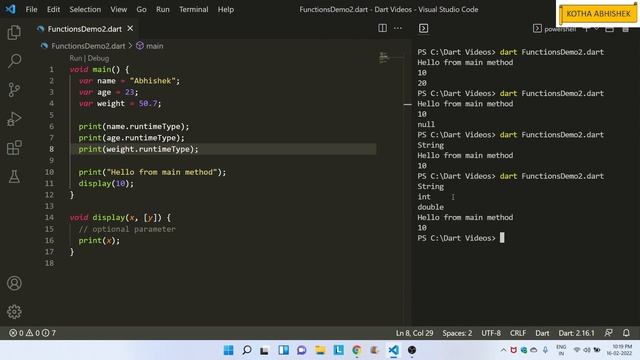The image size is (640, 360).
Task: Click the Dart: 2.16.1 SDK version
Action: (576, 333)
